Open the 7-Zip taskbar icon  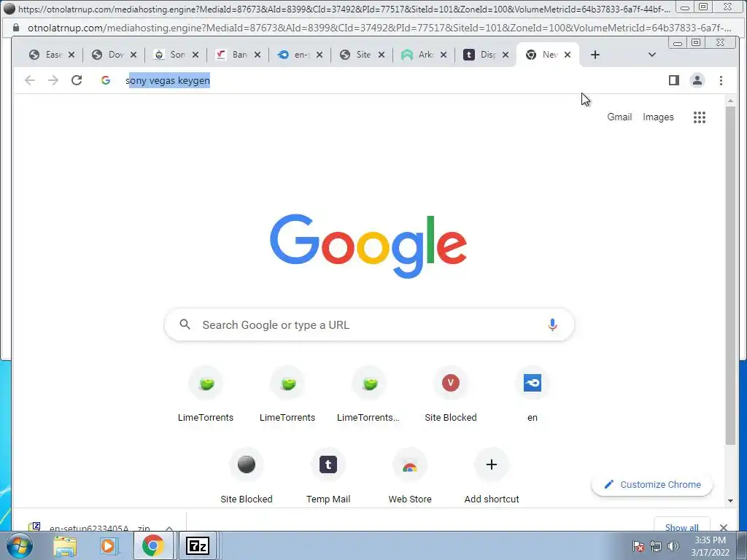pyautogui.click(x=197, y=545)
